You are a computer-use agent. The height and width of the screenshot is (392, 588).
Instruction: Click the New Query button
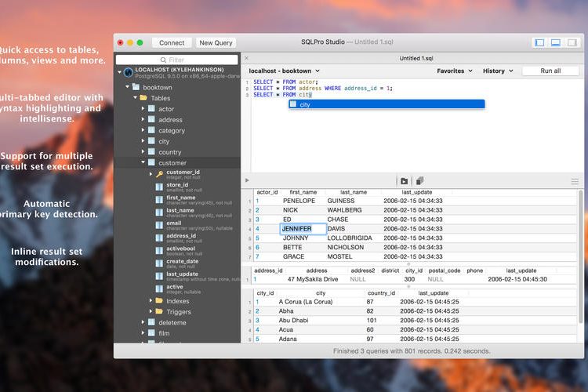click(x=216, y=42)
